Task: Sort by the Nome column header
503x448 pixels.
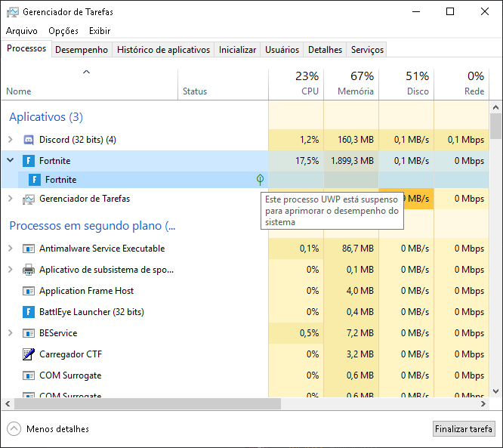Action: click(x=90, y=84)
